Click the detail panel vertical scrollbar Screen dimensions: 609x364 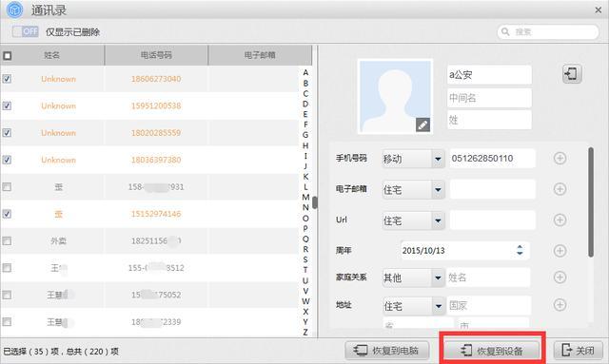coord(591,201)
